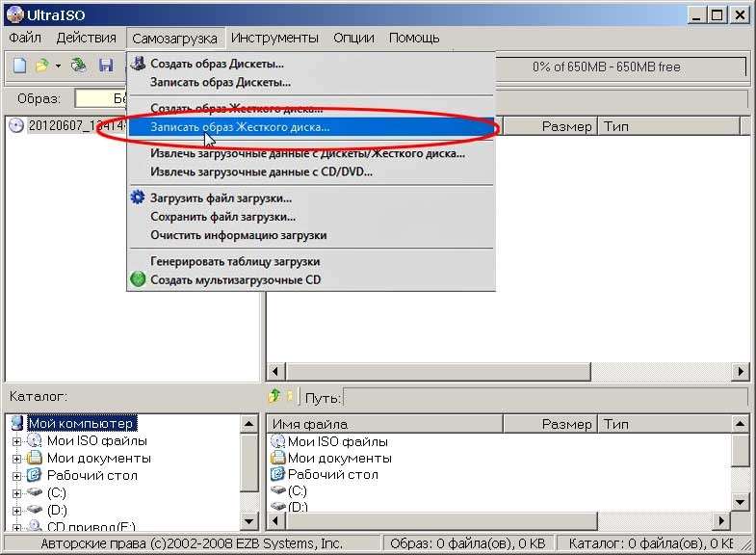This screenshot has width=756, height=555.
Task: Click left arrow of upper horizontal scrollbar
Action: pyautogui.click(x=275, y=372)
